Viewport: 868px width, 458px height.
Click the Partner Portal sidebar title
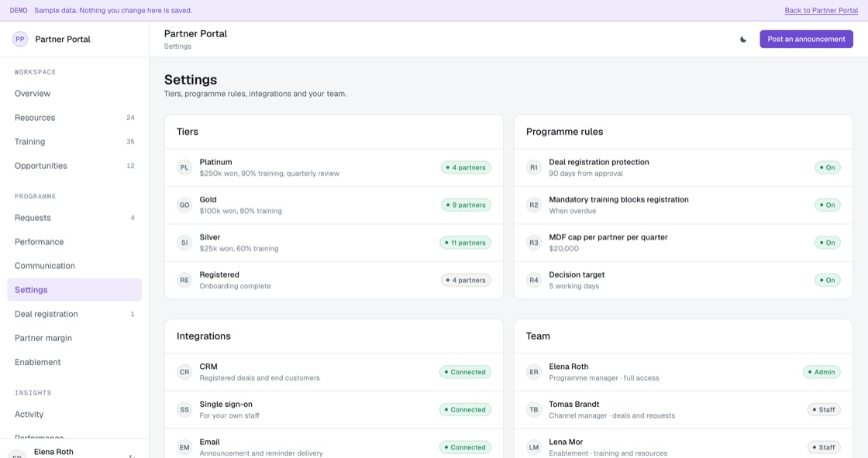63,40
